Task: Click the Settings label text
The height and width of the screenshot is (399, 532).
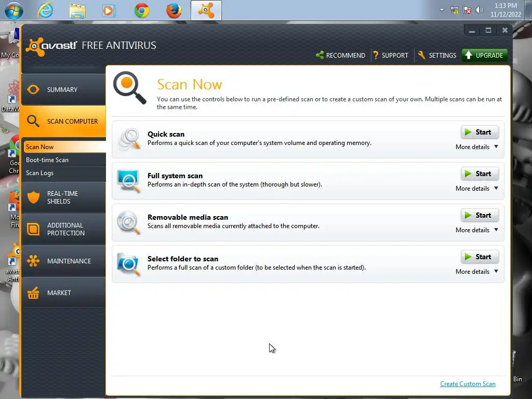Action: 443,55
